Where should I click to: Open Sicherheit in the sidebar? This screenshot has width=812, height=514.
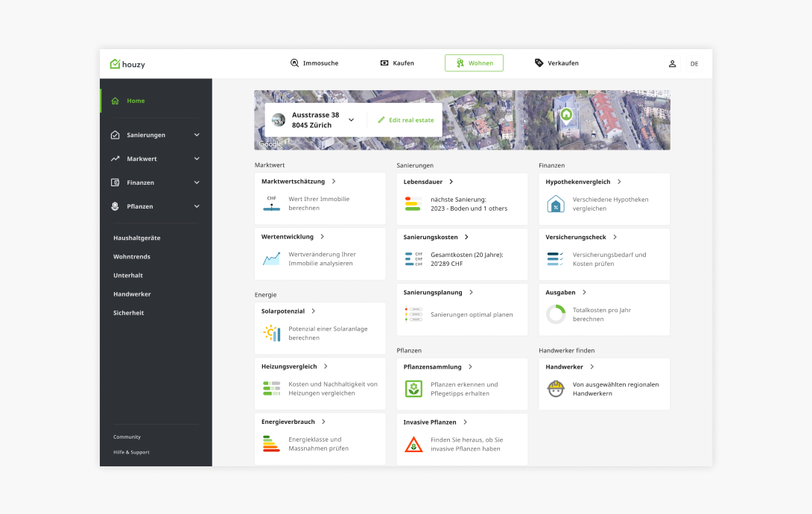click(128, 313)
